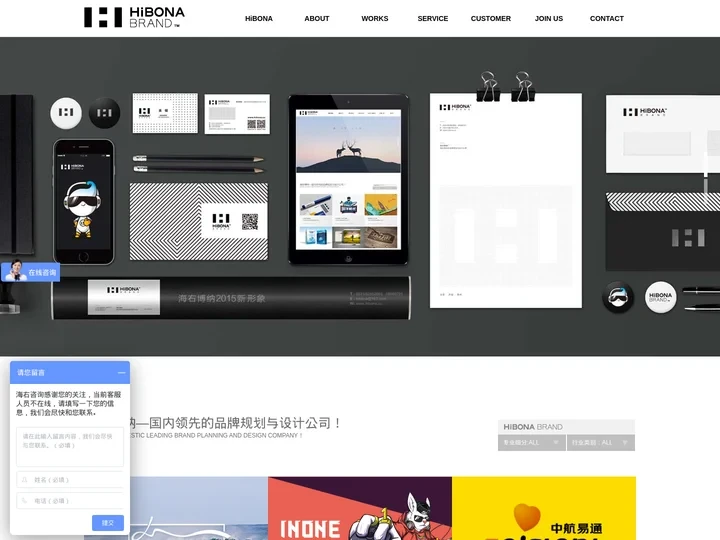Open the SERVICE menu item
Image resolution: width=720 pixels, height=540 pixels.
tap(433, 18)
